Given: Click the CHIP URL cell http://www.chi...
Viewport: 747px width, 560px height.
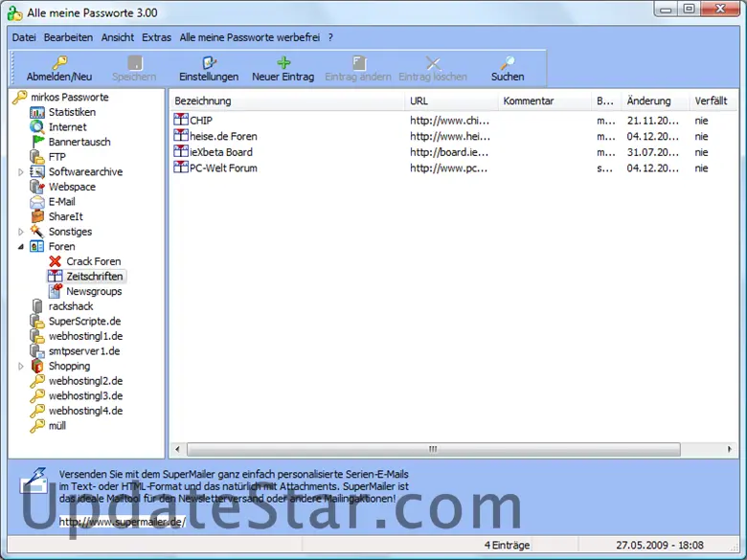Looking at the screenshot, I should (449, 121).
